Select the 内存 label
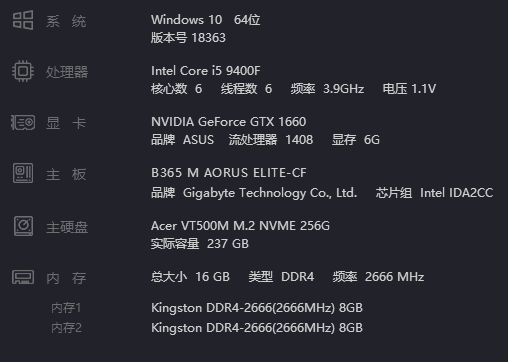 [x=66, y=278]
